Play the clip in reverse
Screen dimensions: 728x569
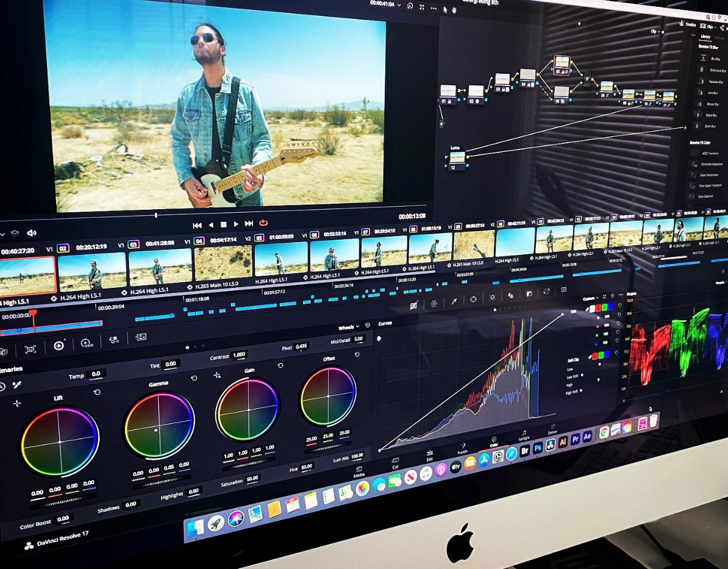click(211, 225)
